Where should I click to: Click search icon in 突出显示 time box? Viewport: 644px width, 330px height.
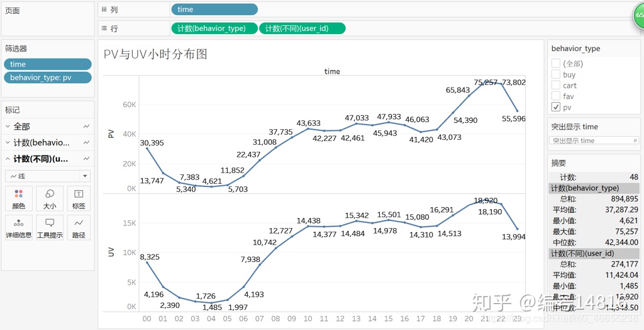pyautogui.click(x=635, y=140)
